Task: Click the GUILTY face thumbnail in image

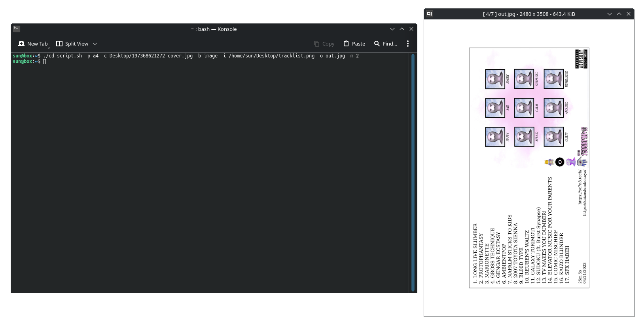Action: (x=554, y=137)
